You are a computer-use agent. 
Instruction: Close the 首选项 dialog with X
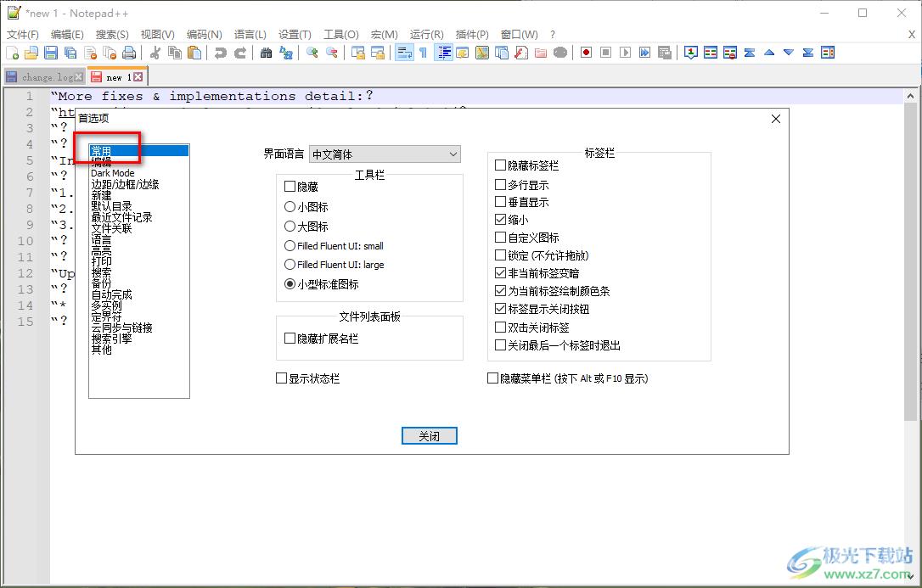point(776,119)
